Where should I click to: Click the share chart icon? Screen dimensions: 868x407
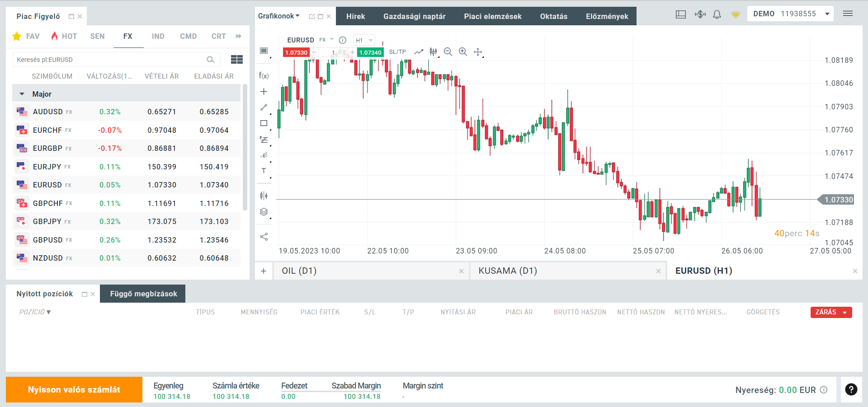264,237
